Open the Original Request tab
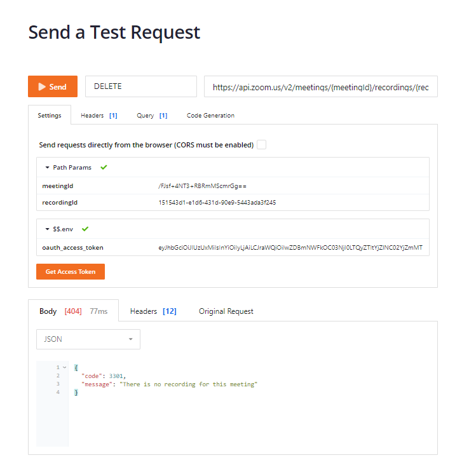Screen dimensions: 476x467 (226, 311)
